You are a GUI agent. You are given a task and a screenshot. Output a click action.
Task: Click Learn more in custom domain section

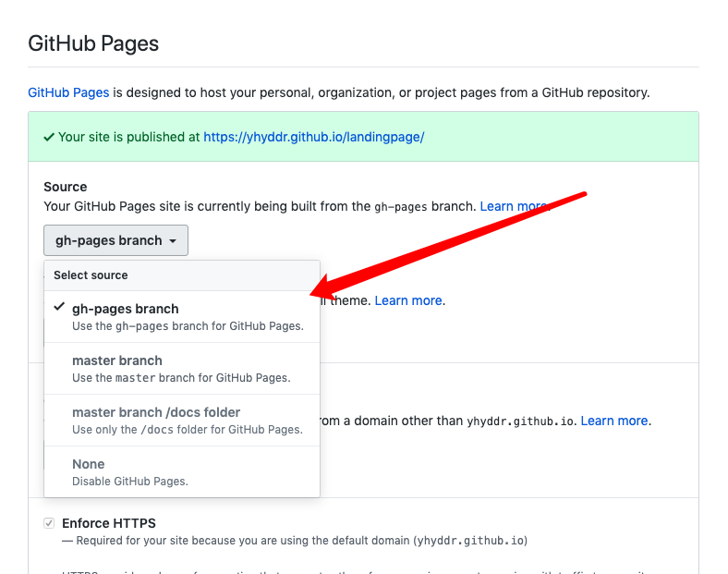[x=614, y=421]
